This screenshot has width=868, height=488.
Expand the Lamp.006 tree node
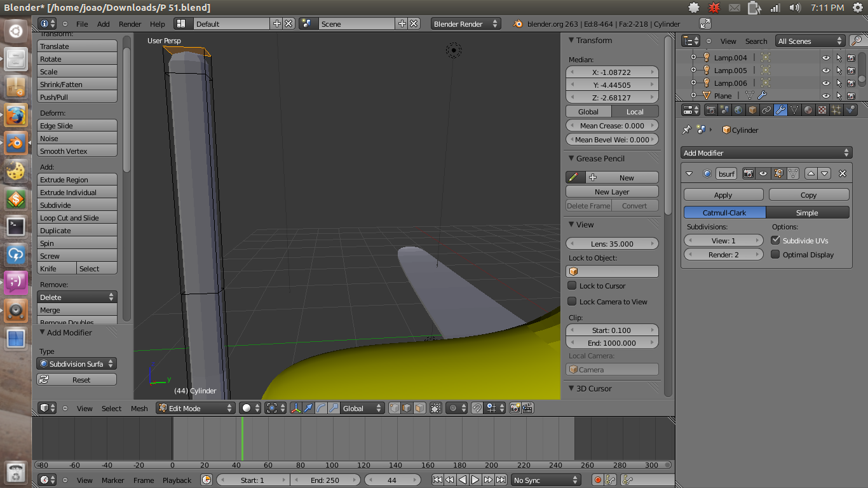(x=694, y=83)
